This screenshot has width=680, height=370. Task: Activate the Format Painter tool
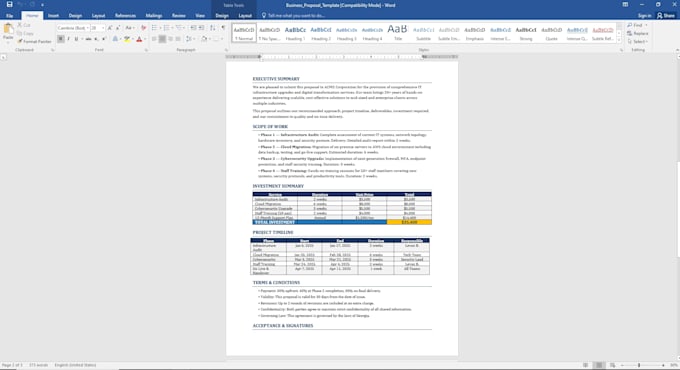coord(35,42)
